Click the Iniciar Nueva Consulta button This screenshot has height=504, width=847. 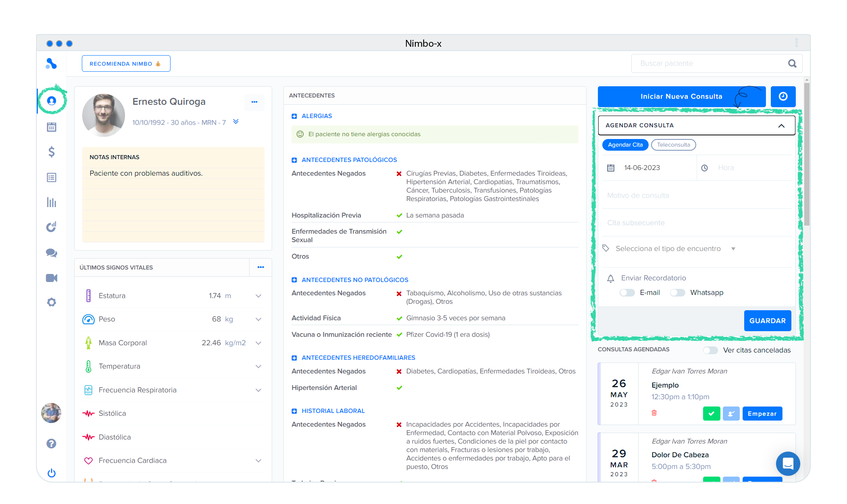click(x=681, y=96)
